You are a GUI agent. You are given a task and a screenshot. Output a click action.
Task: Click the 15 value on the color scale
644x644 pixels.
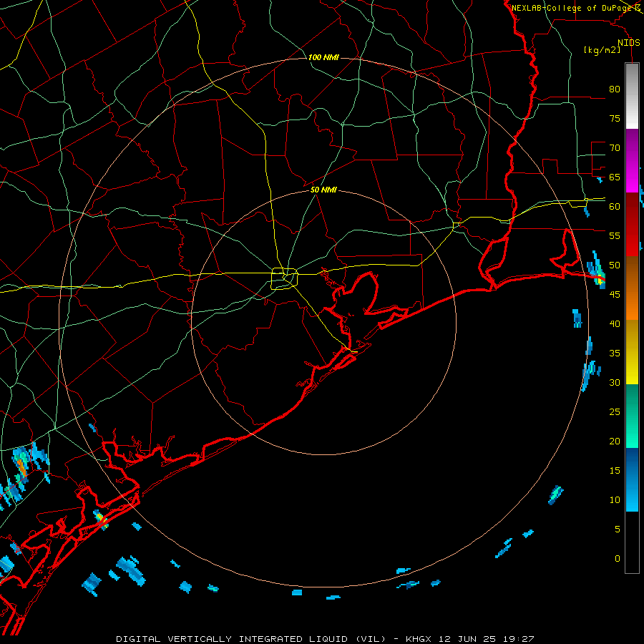point(615,471)
